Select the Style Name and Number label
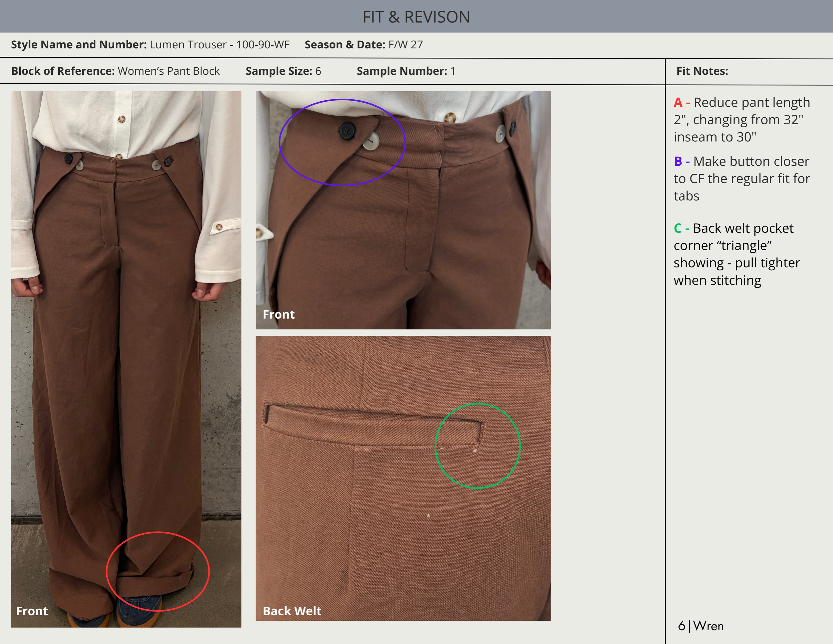The image size is (833, 644). pos(79,45)
